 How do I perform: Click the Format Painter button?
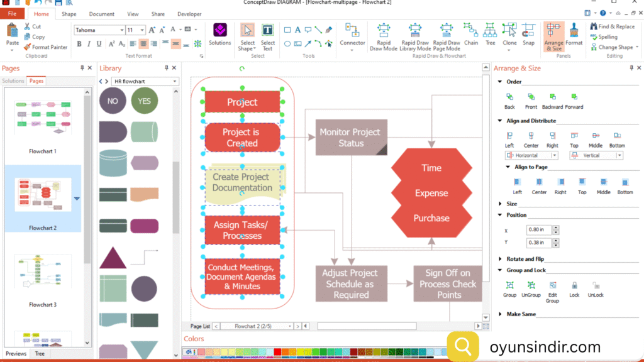(45, 47)
